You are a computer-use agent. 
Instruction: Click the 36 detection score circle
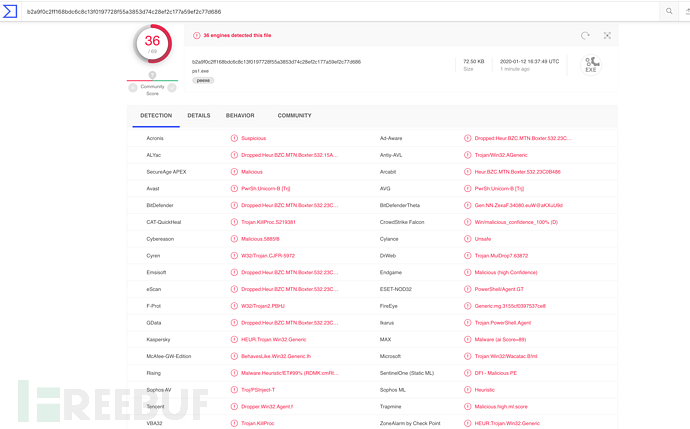pyautogui.click(x=152, y=44)
